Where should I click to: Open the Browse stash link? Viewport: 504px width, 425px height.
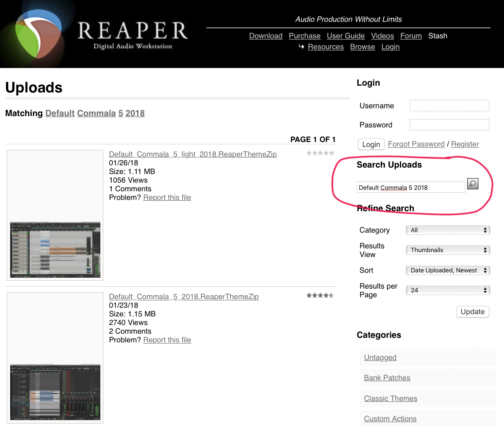point(362,47)
